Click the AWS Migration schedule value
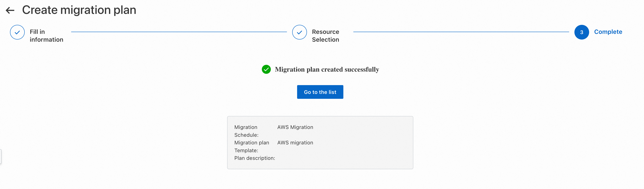 295,127
